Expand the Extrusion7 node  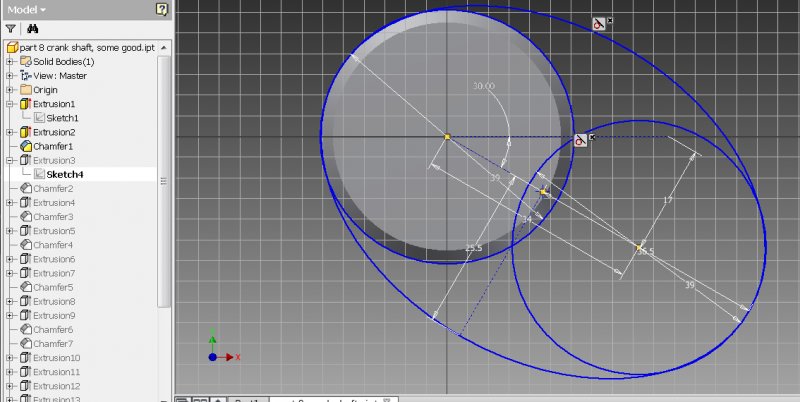10,273
